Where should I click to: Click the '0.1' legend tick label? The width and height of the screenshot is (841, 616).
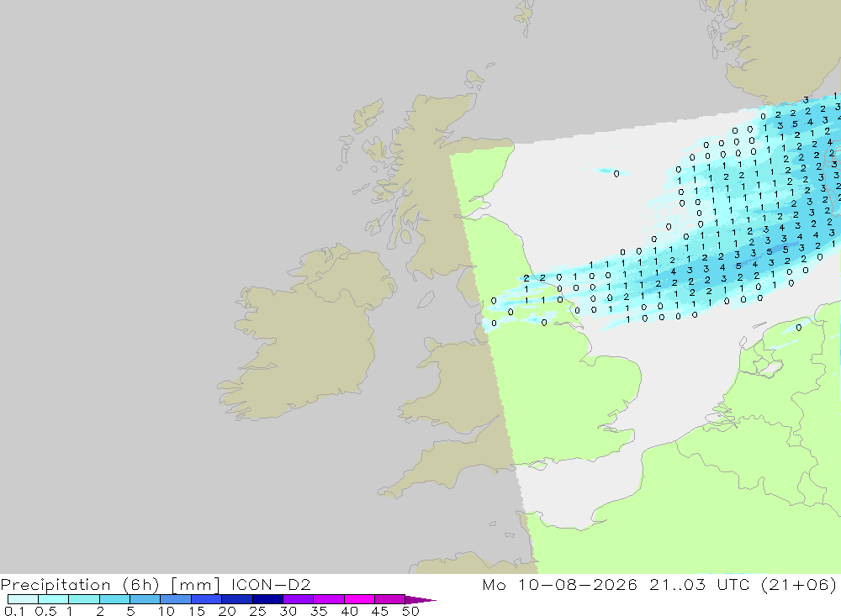click(x=14, y=611)
